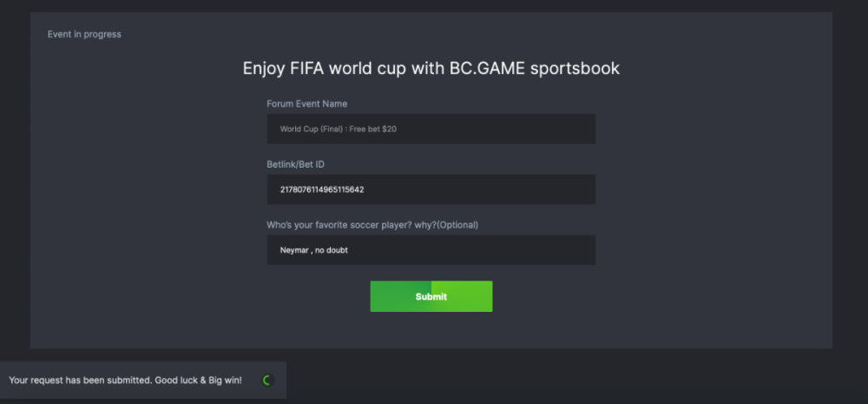This screenshot has width=868, height=404.
Task: Click the word "Submit" on the green button
Action: [x=431, y=297]
